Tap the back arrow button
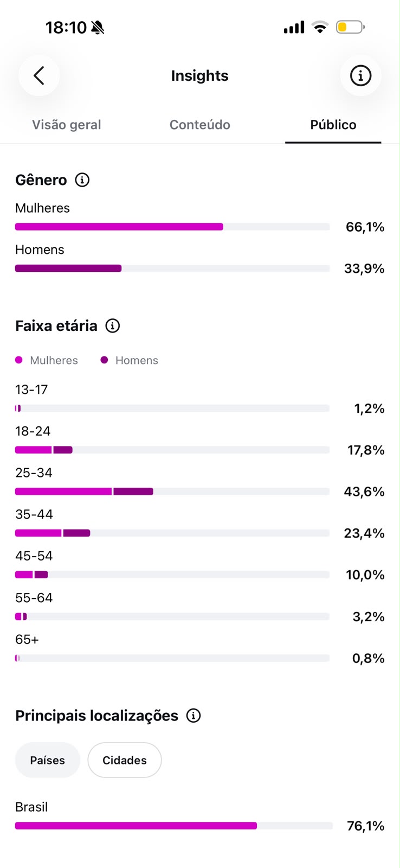 (x=39, y=75)
